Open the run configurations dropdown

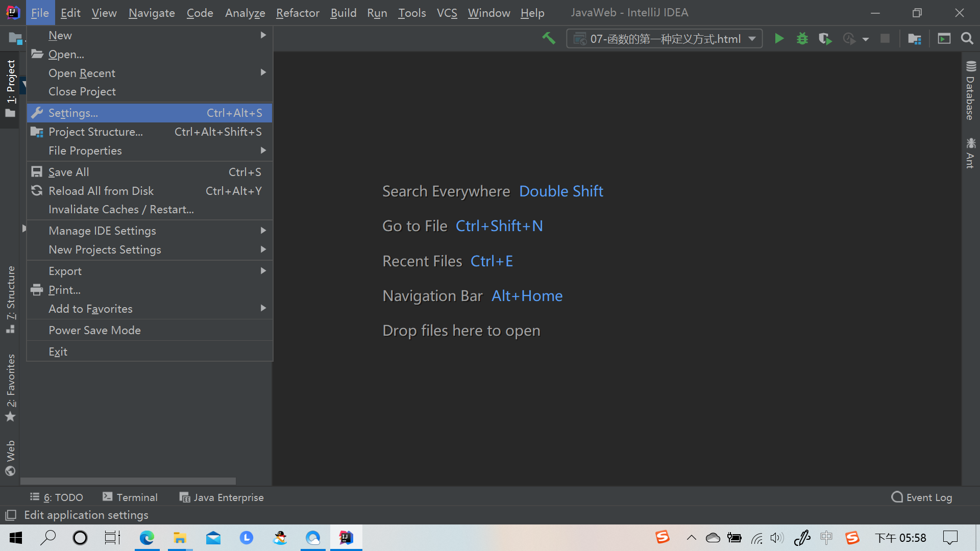tap(753, 38)
